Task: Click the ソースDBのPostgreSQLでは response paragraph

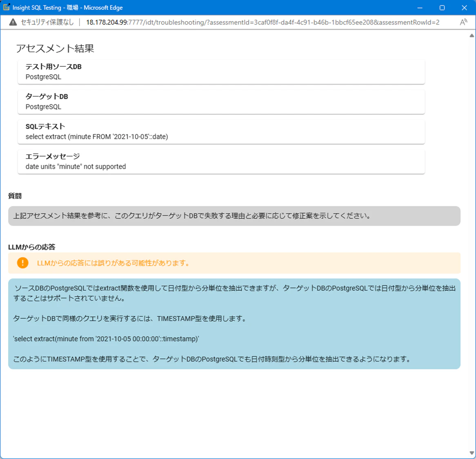Action: coord(234,293)
